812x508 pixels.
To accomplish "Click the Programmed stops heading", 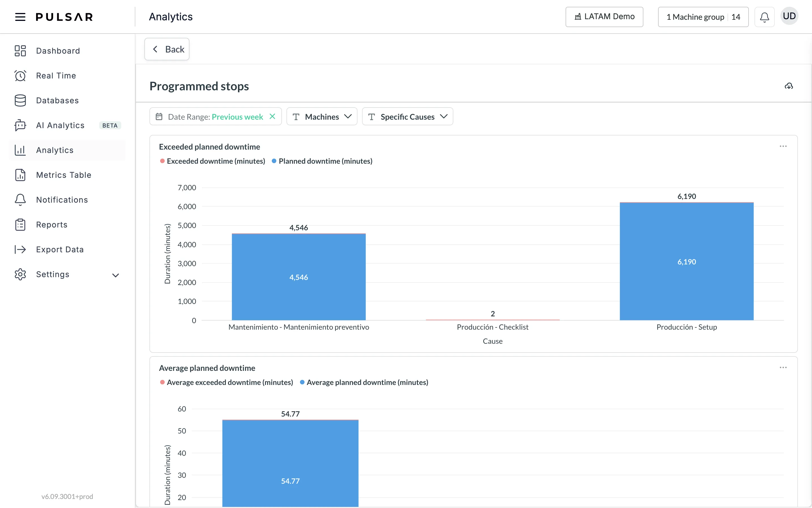I will tap(199, 86).
